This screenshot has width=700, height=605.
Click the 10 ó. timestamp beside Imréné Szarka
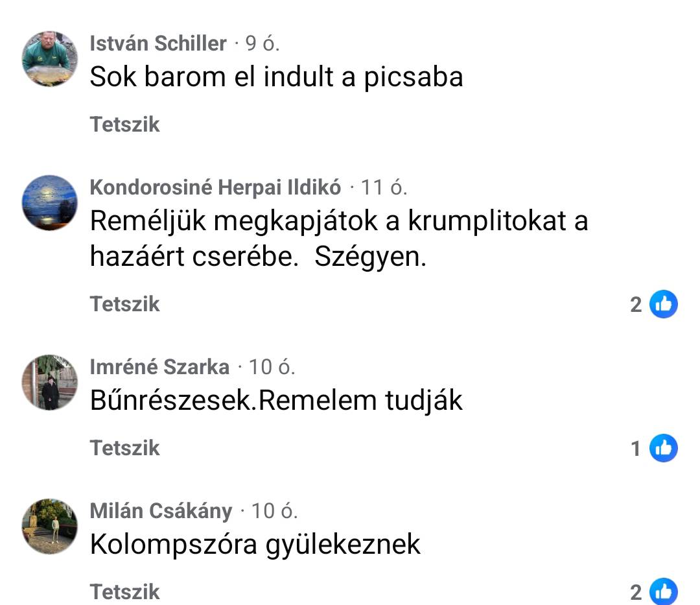click(x=272, y=367)
